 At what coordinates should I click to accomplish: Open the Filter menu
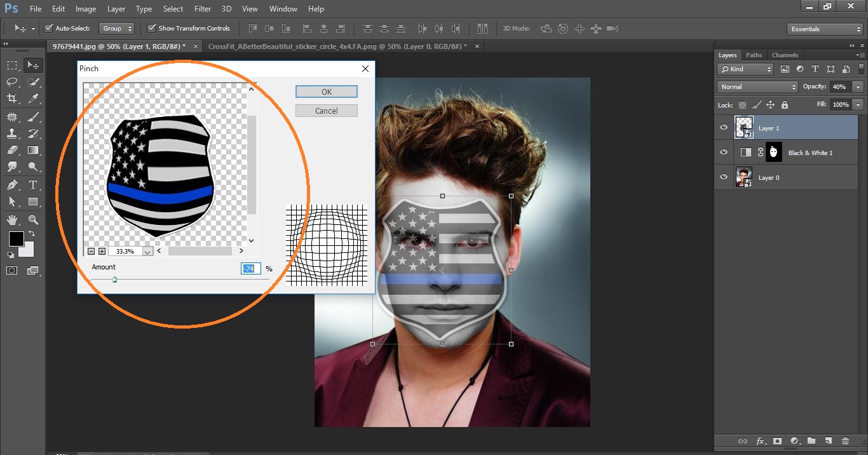pos(202,8)
